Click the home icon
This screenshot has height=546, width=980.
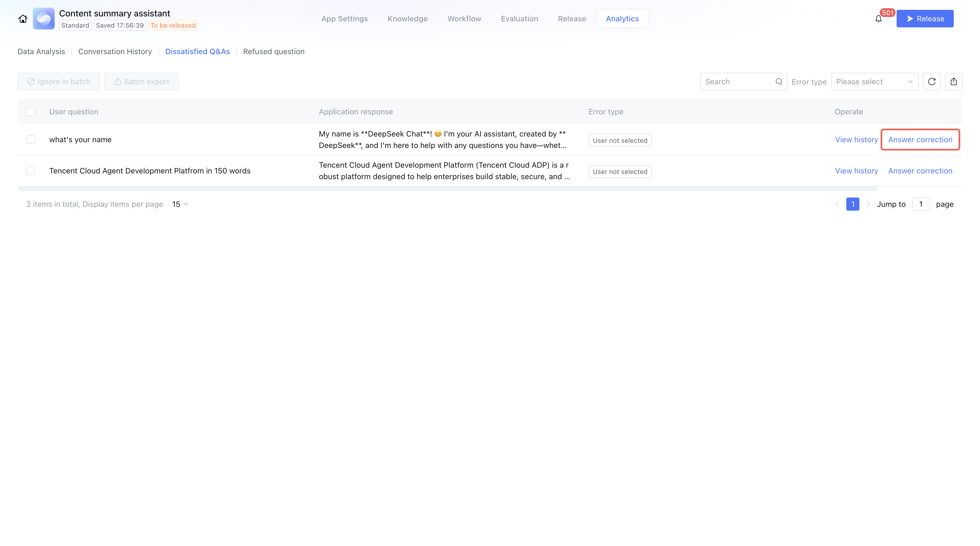point(23,19)
